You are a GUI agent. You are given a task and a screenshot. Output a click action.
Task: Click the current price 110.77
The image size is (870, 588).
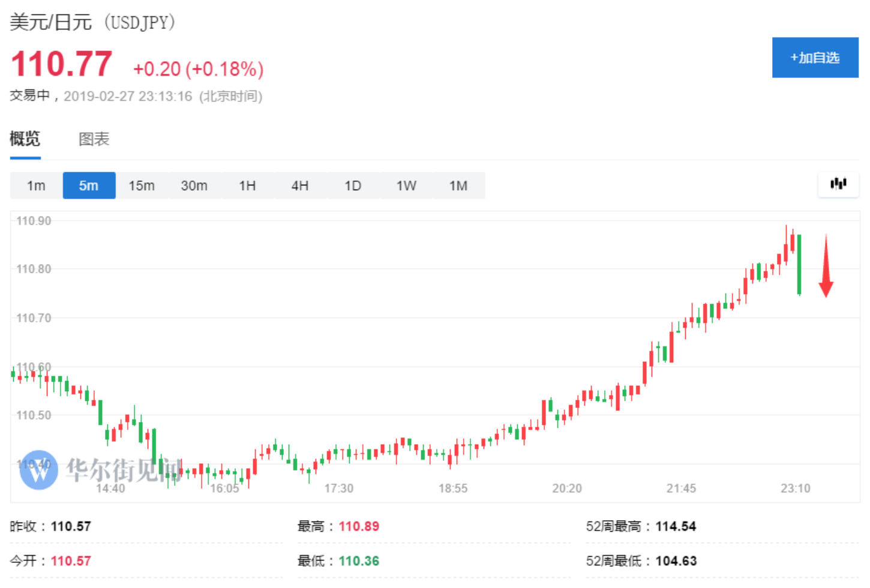62,64
